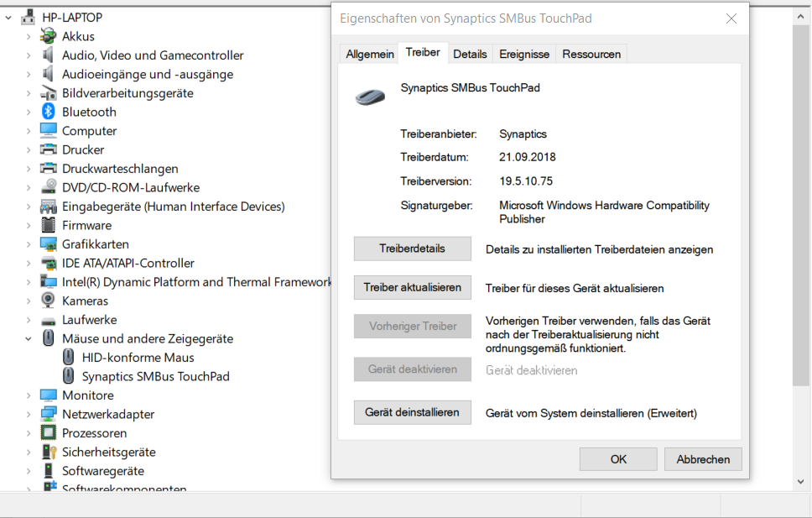This screenshot has height=518, width=812.
Task: Click the Monitore screen icon
Action: pyautogui.click(x=48, y=395)
